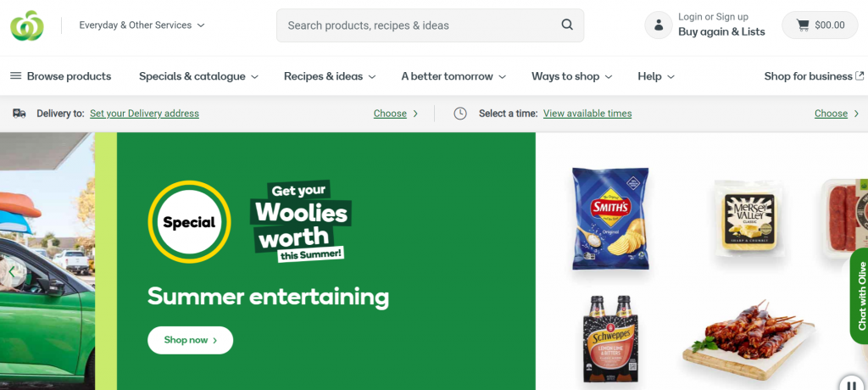The image size is (868, 390).
Task: Click the Woolworths logo icon
Action: point(26,25)
